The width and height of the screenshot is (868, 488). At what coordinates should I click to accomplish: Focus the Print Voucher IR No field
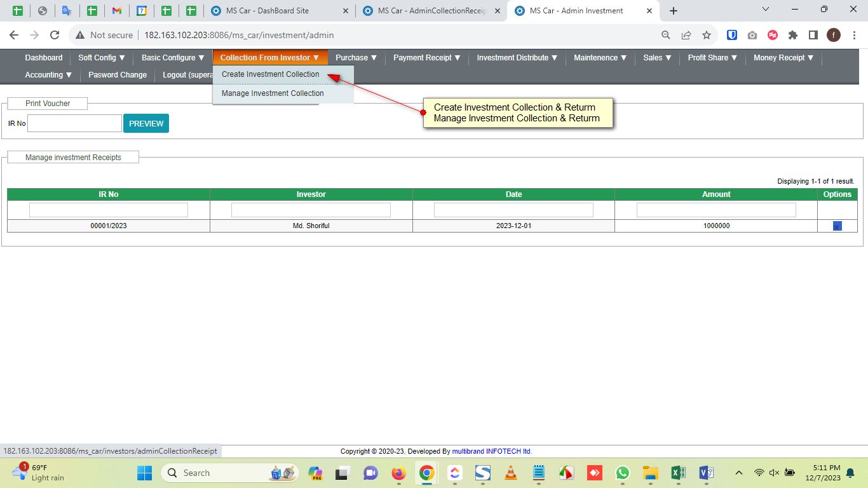[74, 123]
